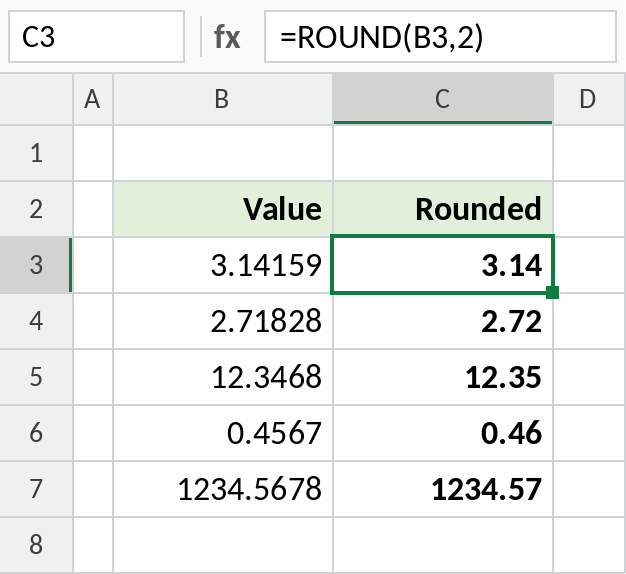Click the formula bar containing =ROUND(B3,2)
Image resolution: width=626 pixels, height=574 pixels.
[440, 37]
